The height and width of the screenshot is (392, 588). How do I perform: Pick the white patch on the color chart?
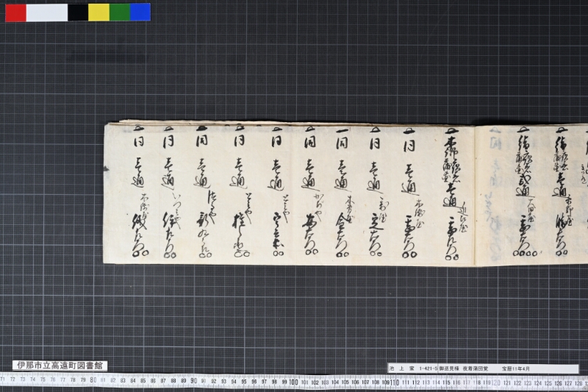47,13
